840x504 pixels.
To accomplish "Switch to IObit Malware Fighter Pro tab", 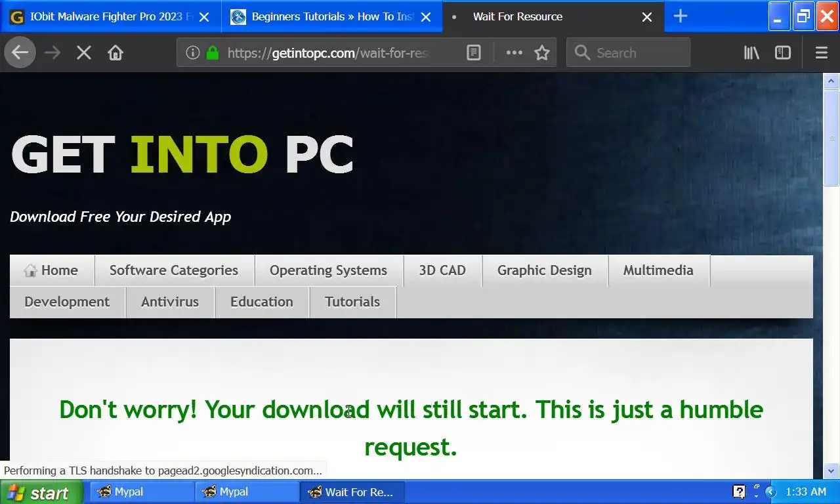I will click(110, 16).
